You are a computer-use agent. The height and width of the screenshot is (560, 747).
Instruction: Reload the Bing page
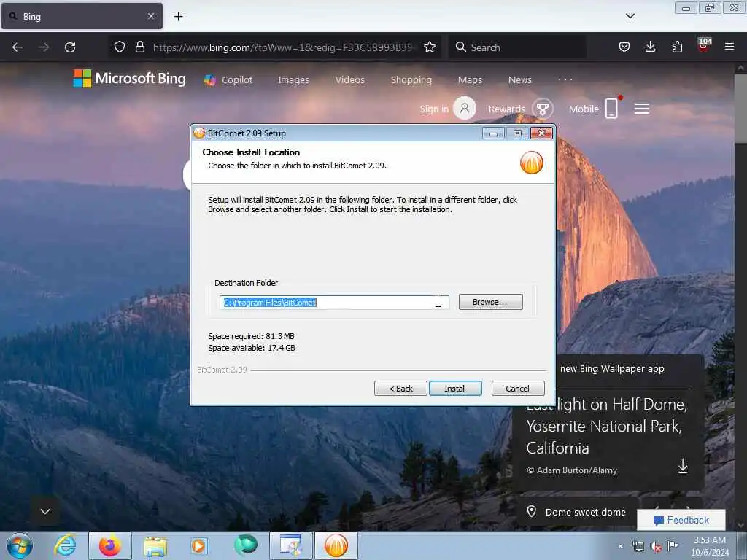click(70, 47)
